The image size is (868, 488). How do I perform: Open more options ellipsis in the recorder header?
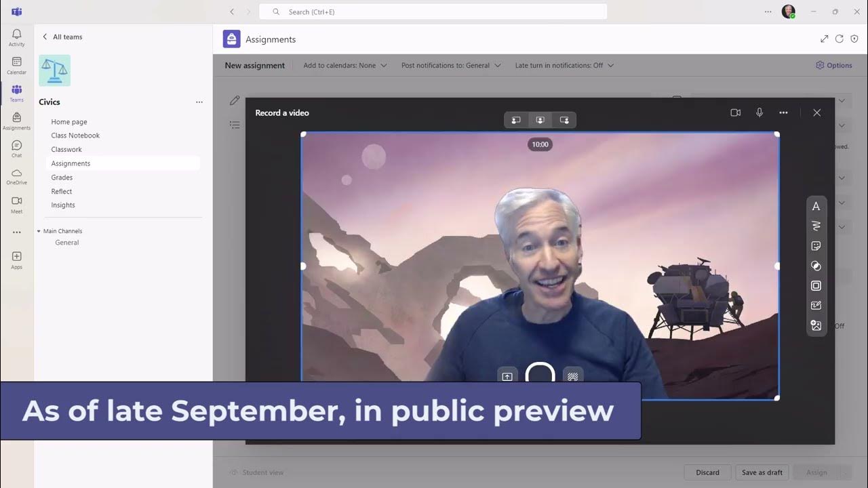click(x=783, y=113)
